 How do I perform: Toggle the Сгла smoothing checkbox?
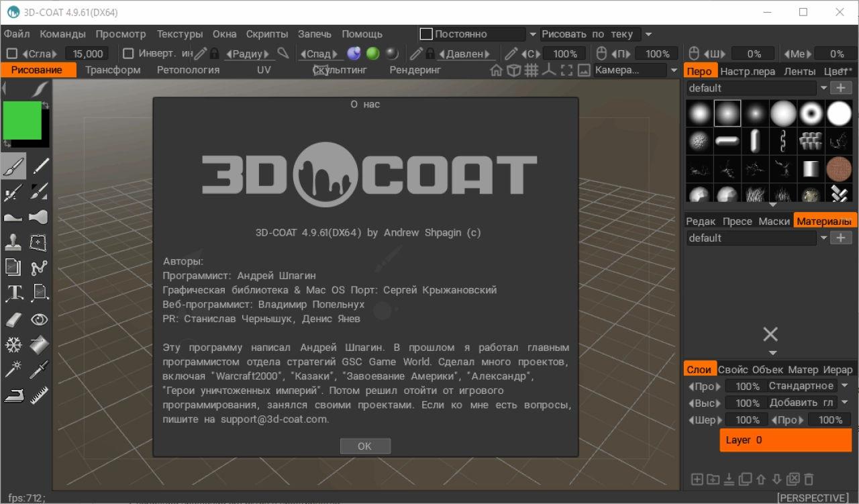(x=12, y=54)
